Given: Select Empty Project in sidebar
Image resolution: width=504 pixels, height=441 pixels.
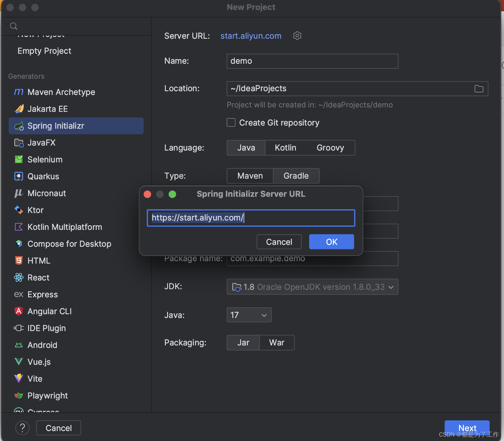Looking at the screenshot, I should point(44,51).
